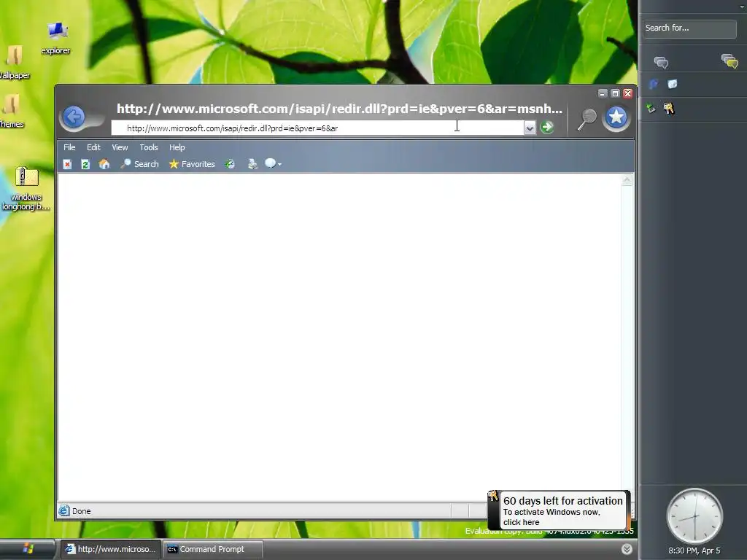The height and width of the screenshot is (560, 747).
Task: Click the green Go arrow button
Action: (547, 127)
